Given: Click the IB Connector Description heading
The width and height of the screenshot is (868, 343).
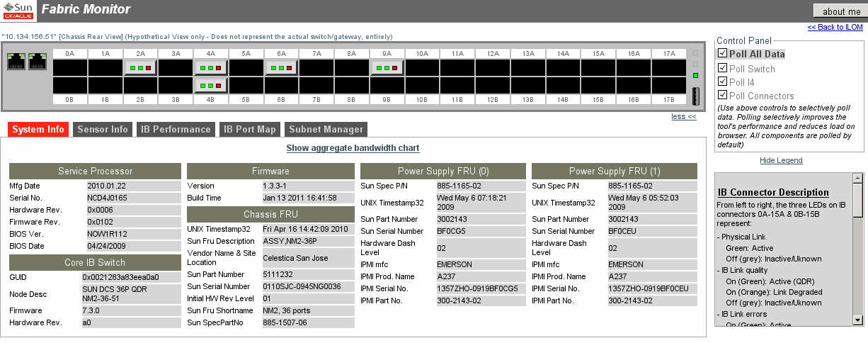Looking at the screenshot, I should pos(773,192).
